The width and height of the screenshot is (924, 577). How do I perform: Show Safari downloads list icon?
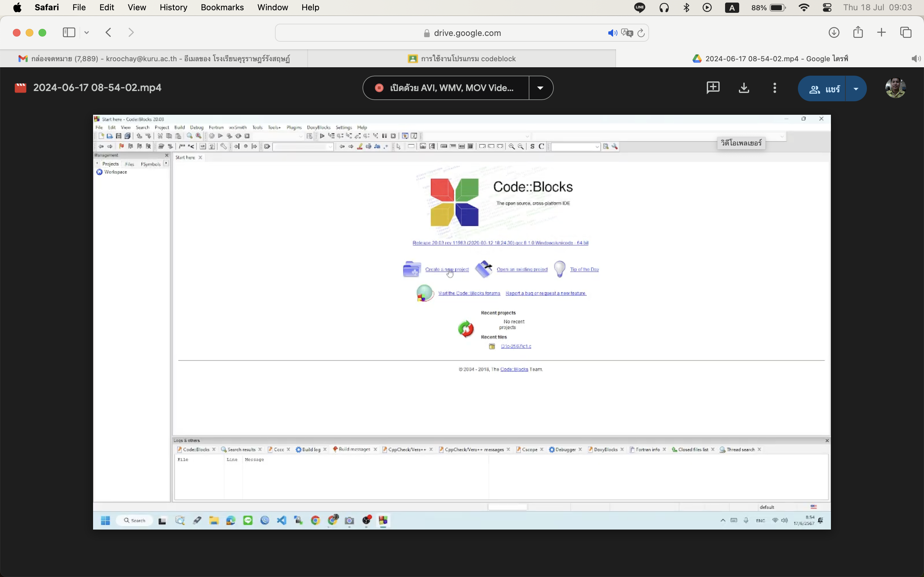point(834,33)
